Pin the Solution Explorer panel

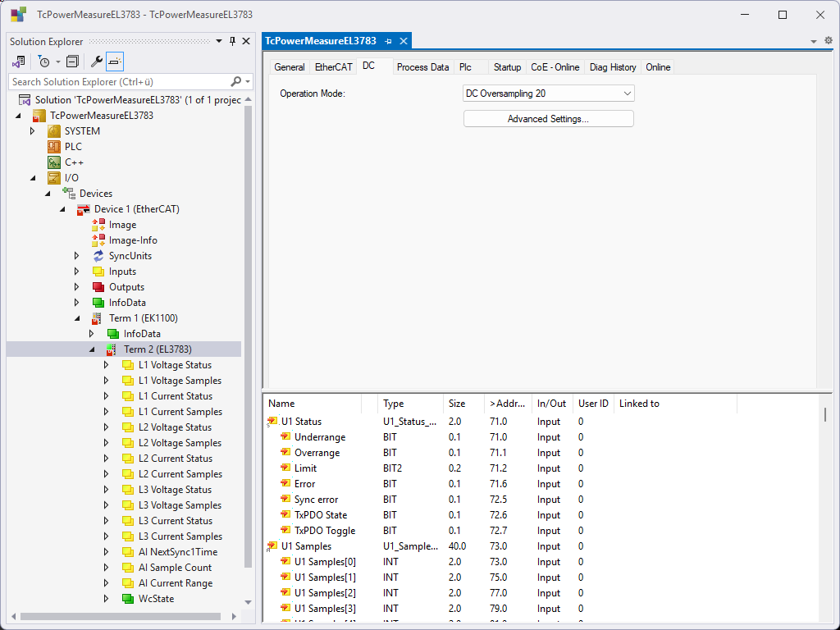(232, 41)
